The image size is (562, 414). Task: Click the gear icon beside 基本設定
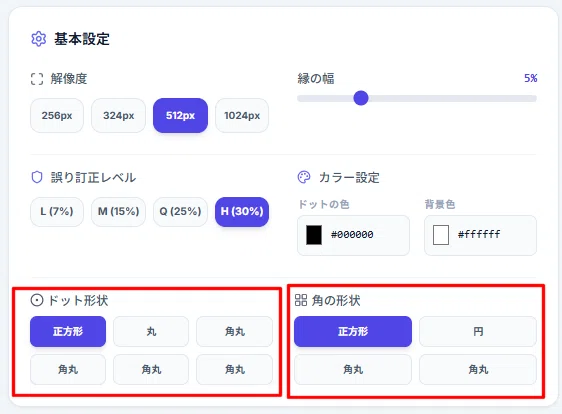coord(39,39)
